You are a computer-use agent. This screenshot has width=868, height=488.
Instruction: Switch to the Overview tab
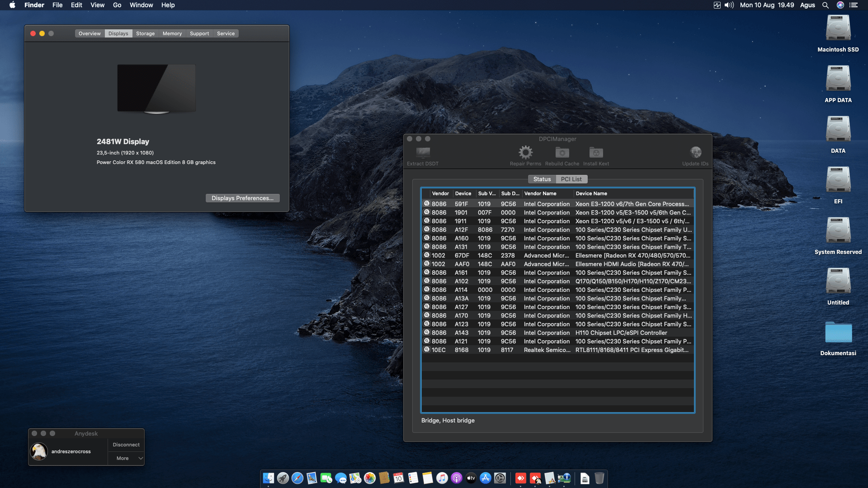coord(90,33)
